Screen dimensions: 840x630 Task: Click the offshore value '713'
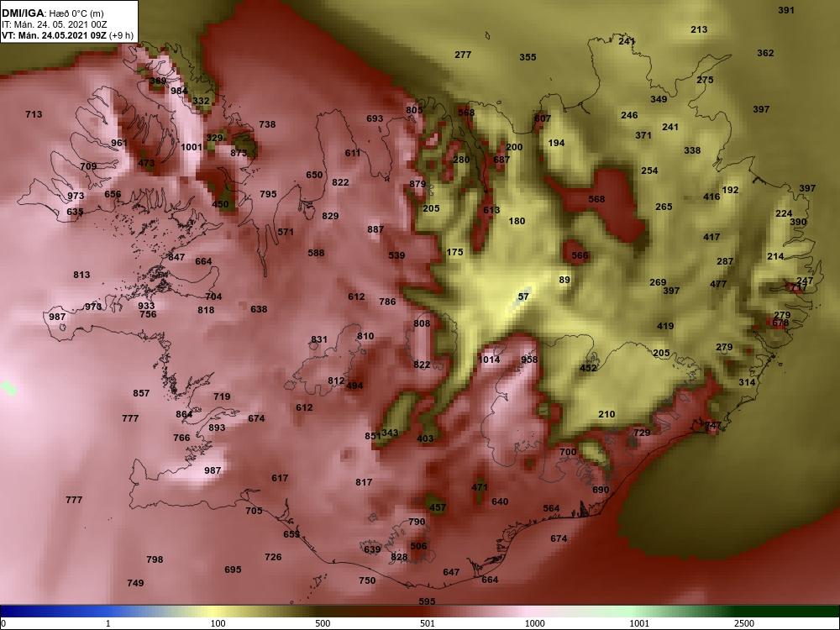(34, 114)
